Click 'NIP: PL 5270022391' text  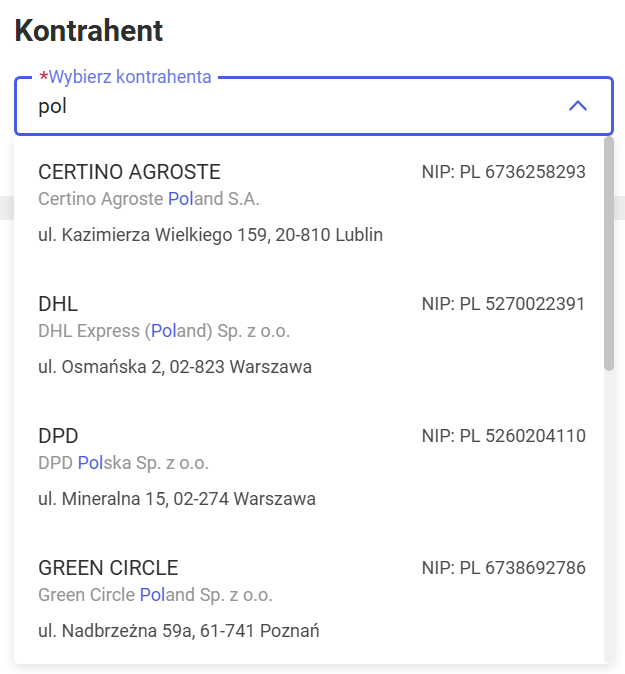(x=503, y=304)
